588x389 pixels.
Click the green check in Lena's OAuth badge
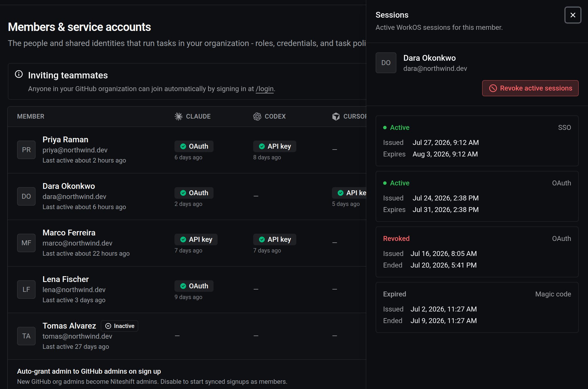click(x=183, y=286)
